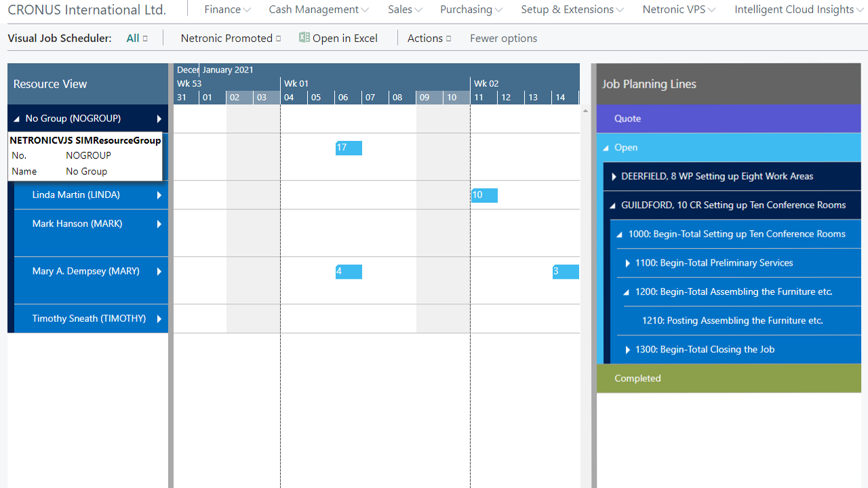Click CRONUS International Ltd. company name
The height and width of the screenshot is (488, 868).
pos(87,9)
